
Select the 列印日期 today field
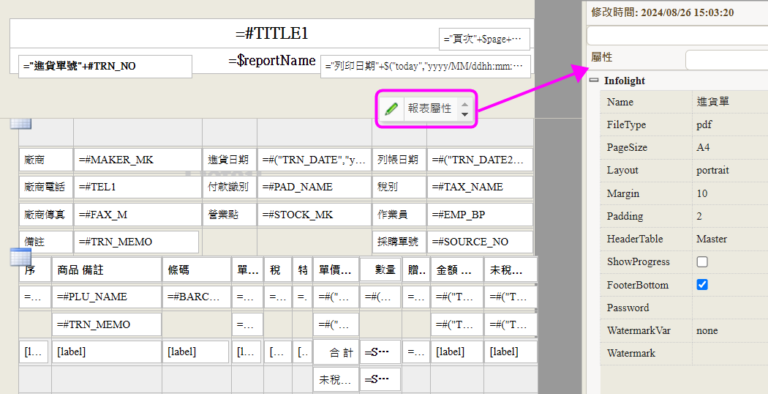pyautogui.click(x=425, y=67)
